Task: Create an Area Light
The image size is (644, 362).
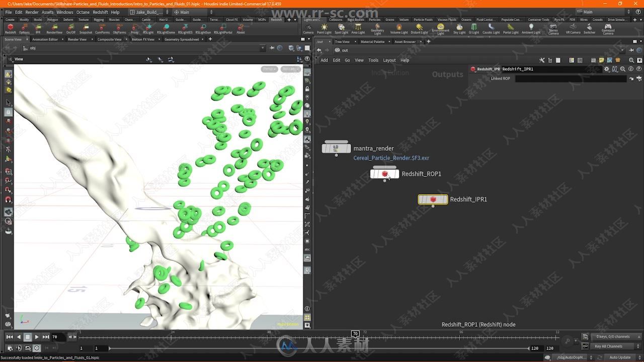Action: [x=358, y=28]
